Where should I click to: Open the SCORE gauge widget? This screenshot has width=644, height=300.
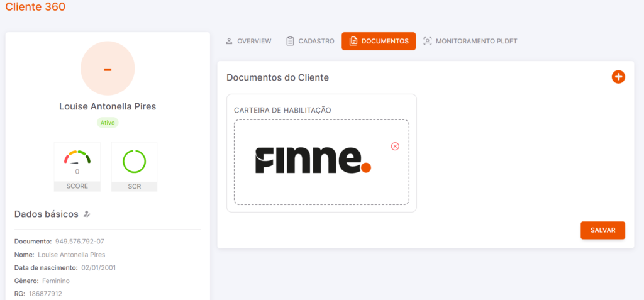click(77, 167)
